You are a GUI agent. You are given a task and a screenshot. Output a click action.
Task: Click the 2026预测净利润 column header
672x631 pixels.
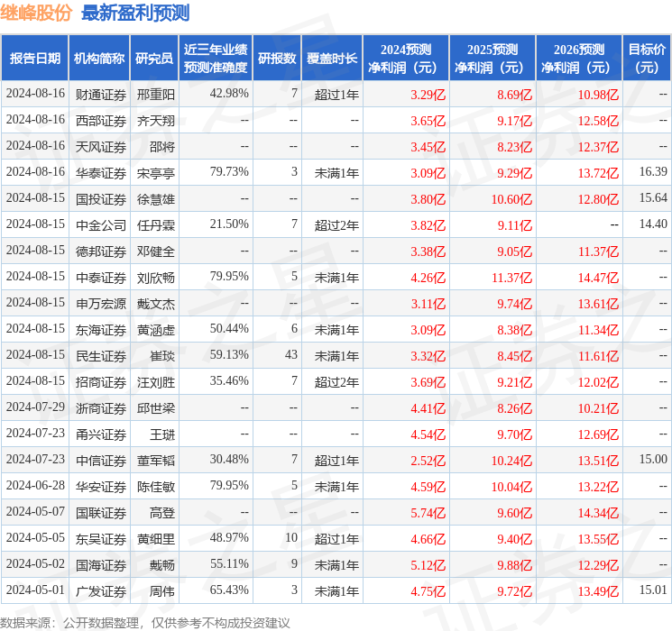579,59
